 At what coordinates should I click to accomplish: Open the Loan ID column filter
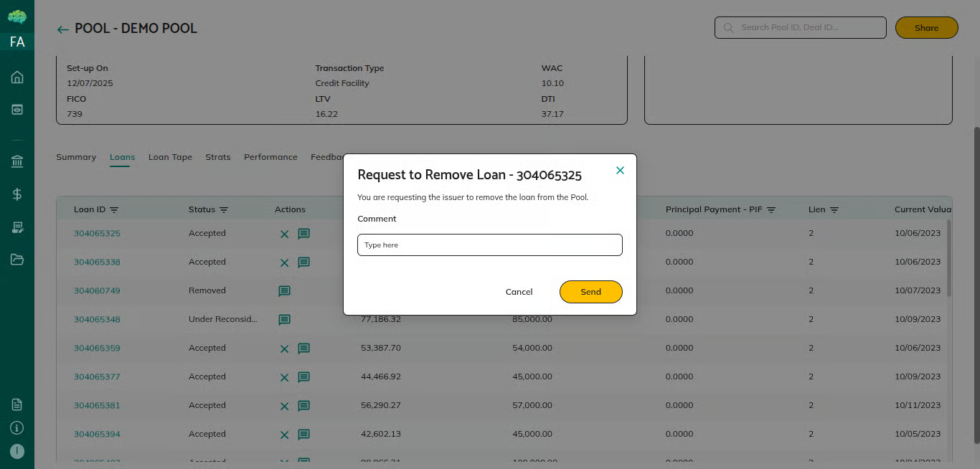tap(114, 210)
